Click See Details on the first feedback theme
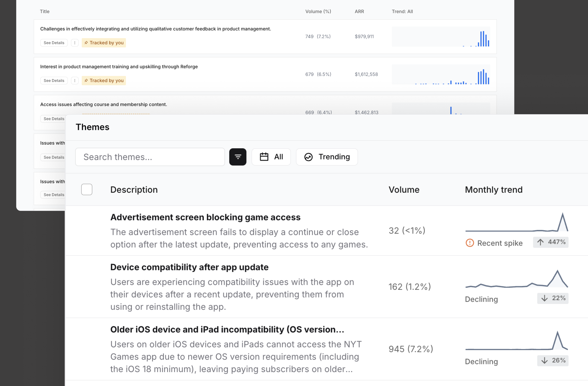 click(x=54, y=42)
